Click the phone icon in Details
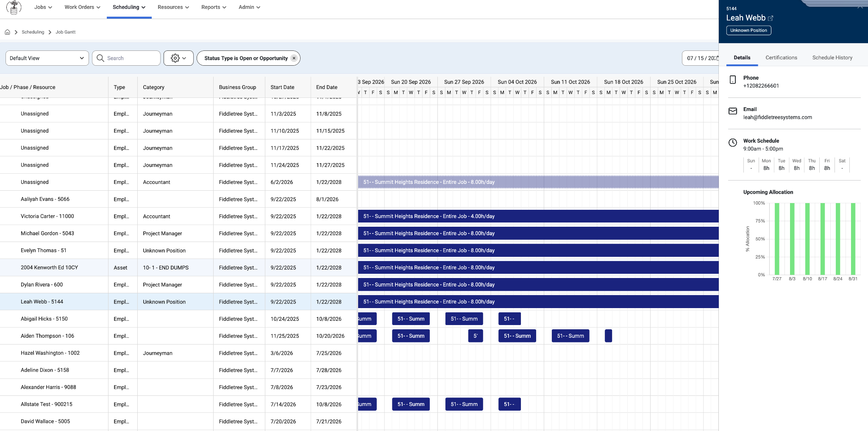This screenshot has height=431, width=868. [x=733, y=80]
